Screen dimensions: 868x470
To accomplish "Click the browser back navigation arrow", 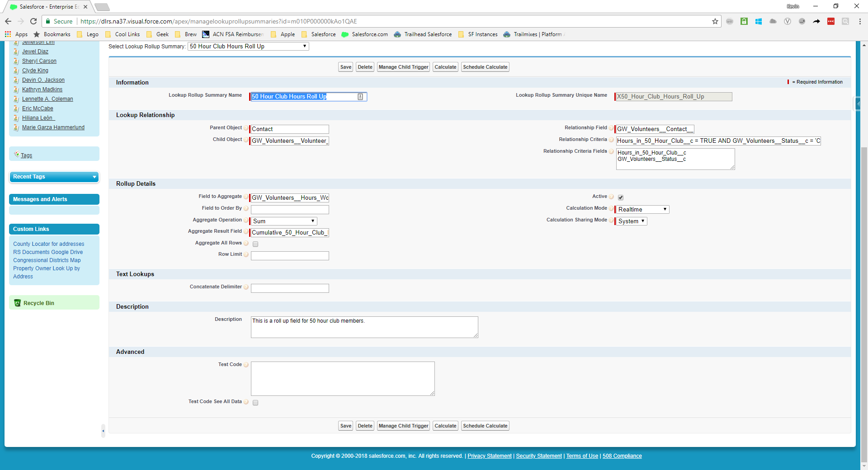I will pyautogui.click(x=8, y=21).
